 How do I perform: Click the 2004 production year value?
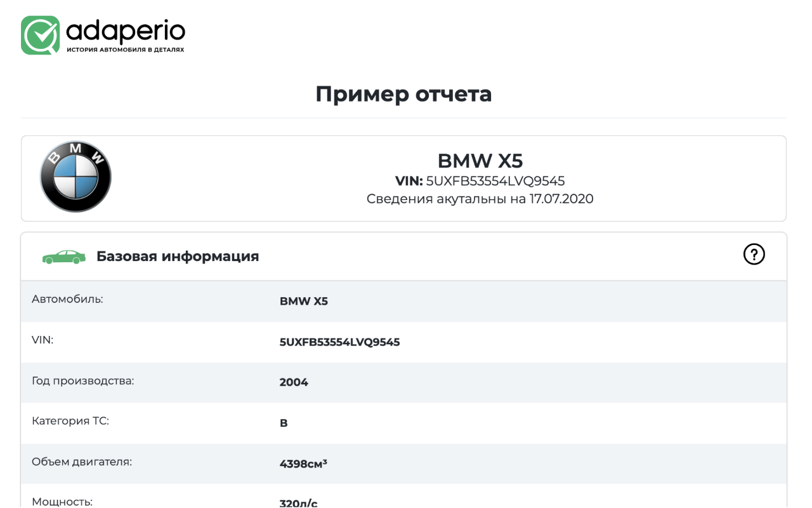pyautogui.click(x=294, y=382)
